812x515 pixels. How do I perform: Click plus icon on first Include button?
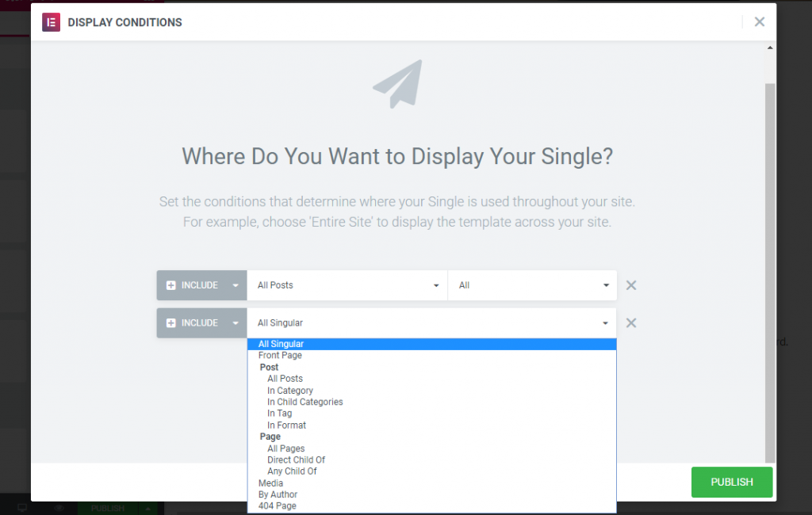[171, 285]
